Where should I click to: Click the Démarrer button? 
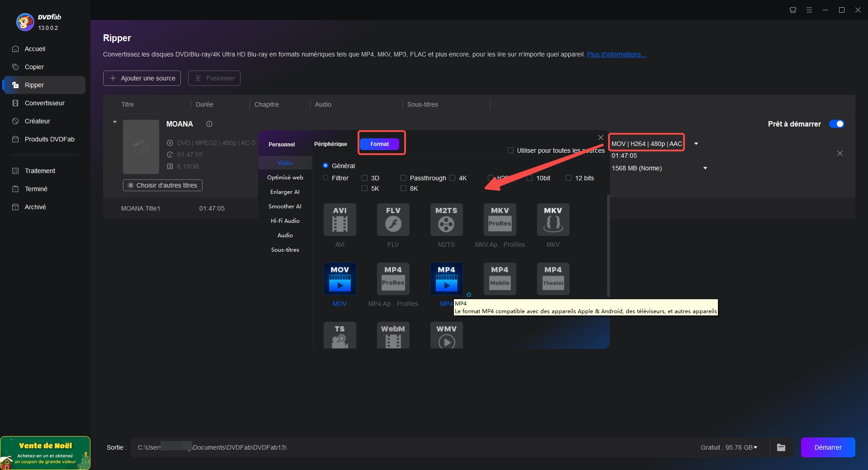[828, 447]
